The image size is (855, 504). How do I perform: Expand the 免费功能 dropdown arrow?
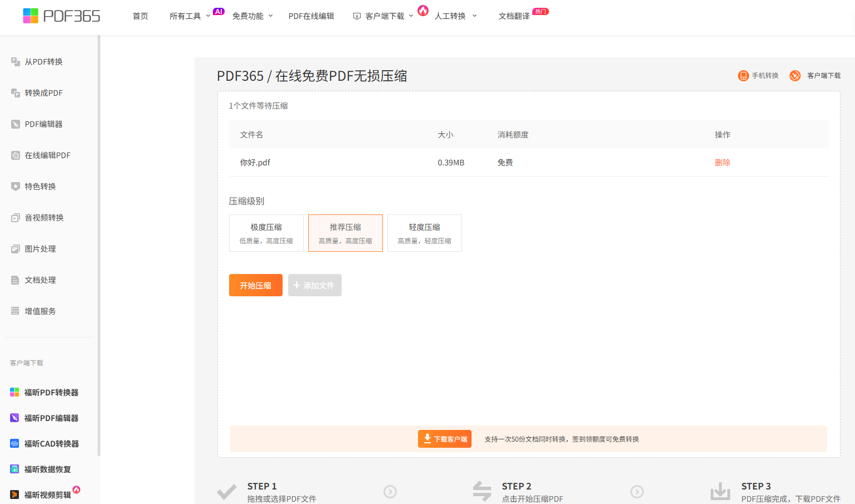tap(271, 16)
